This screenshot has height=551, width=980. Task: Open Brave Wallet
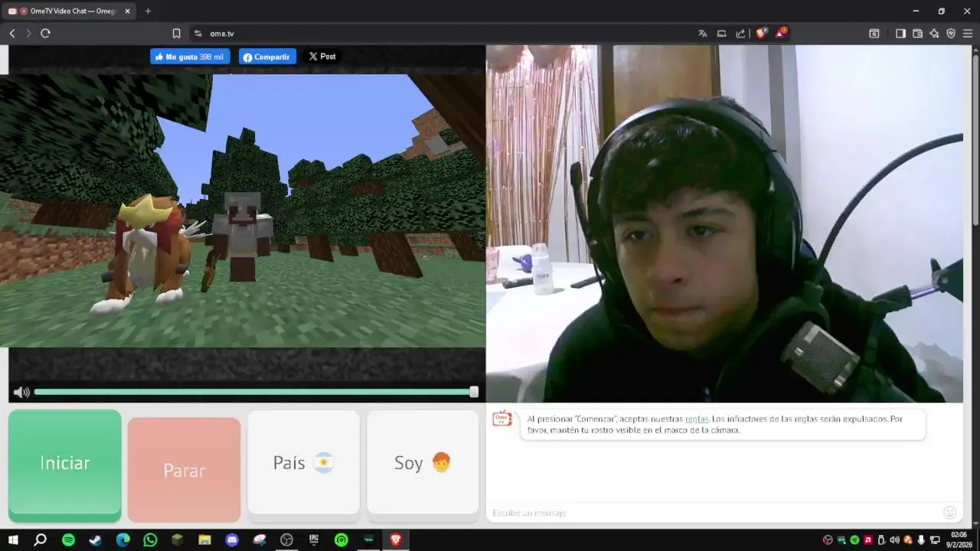pyautogui.click(x=917, y=34)
